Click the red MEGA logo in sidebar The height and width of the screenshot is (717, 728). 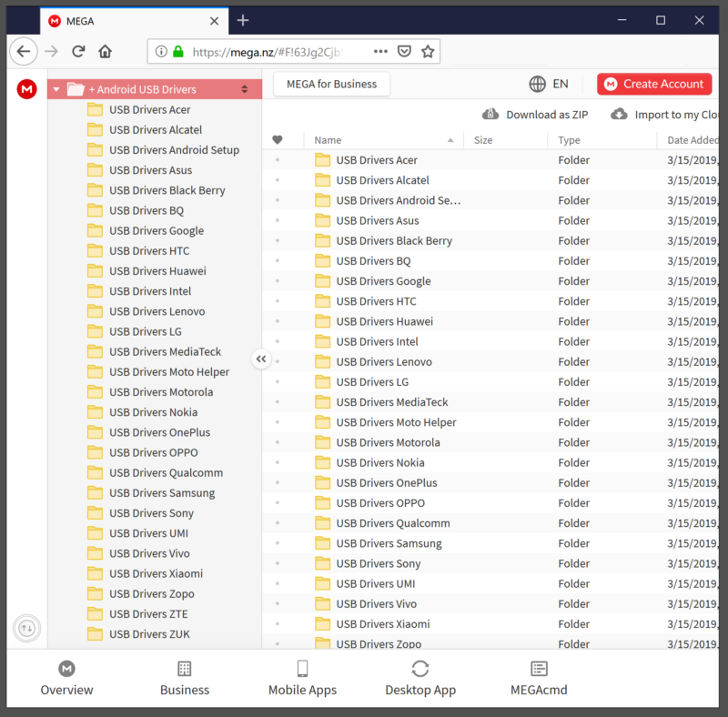[27, 89]
